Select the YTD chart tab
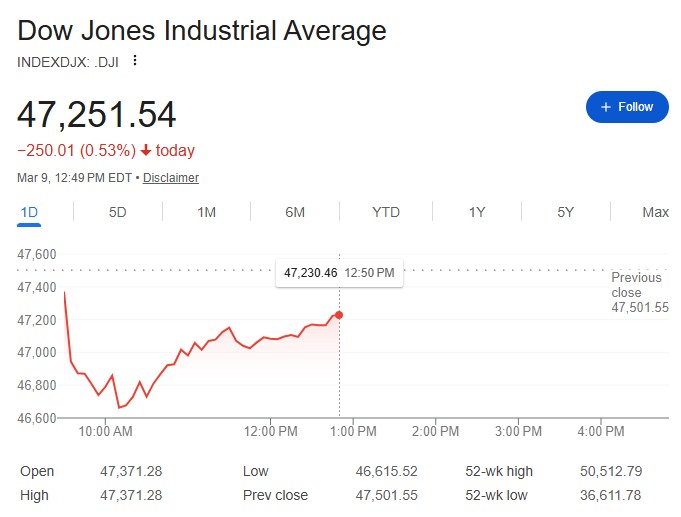Image resolution: width=681 pixels, height=517 pixels. click(x=386, y=212)
